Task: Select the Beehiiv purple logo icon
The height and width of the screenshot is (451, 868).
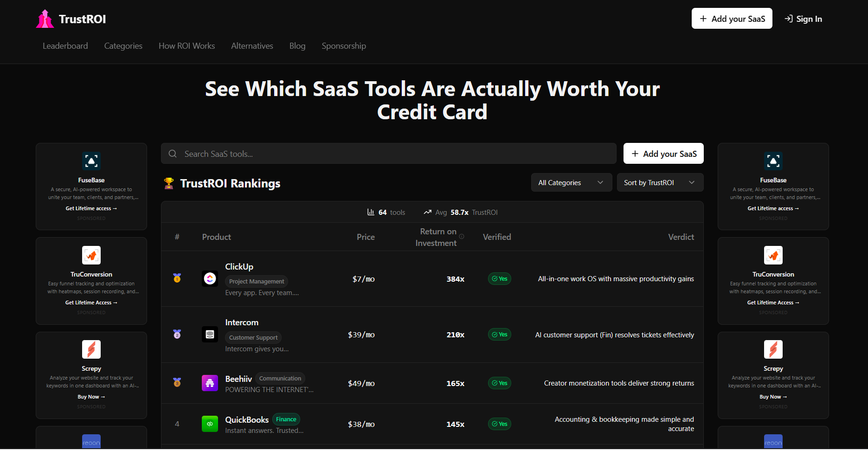Action: pos(210,383)
